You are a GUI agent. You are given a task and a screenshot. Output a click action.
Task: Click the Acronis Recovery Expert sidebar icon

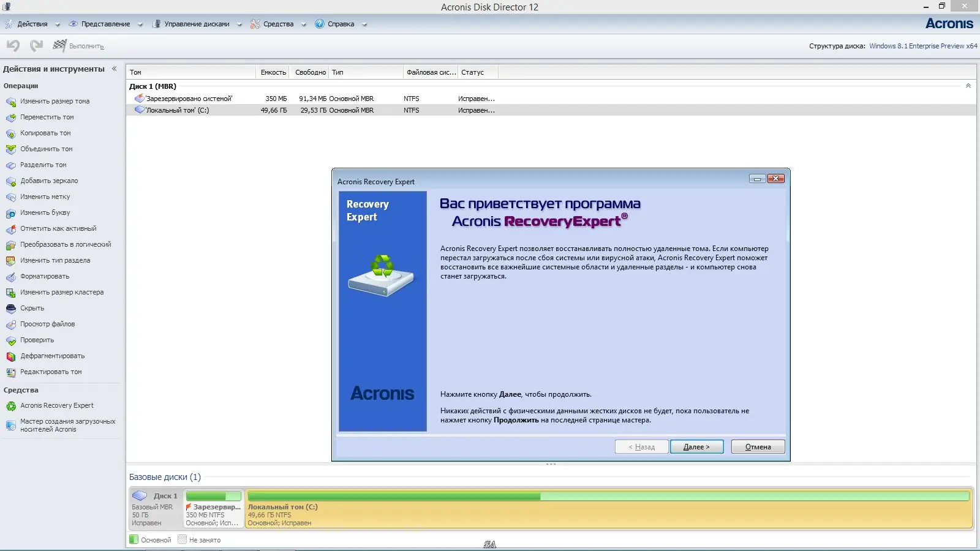[x=11, y=406]
